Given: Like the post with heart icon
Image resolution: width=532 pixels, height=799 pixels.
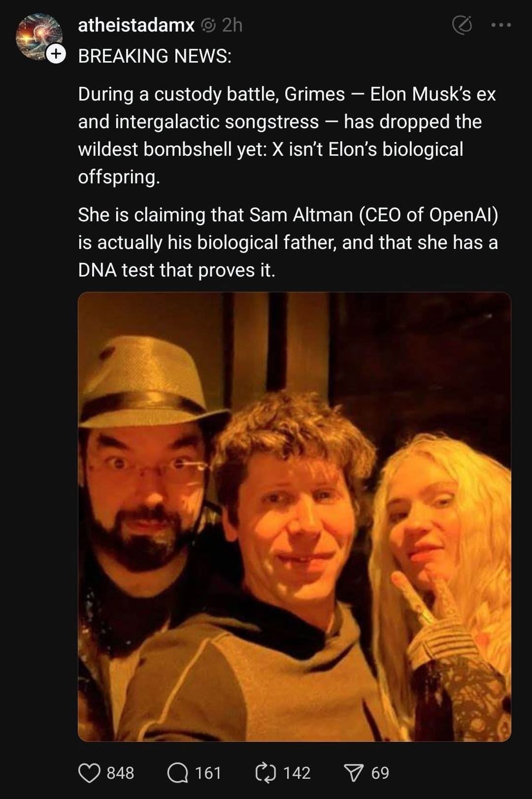Looking at the screenshot, I should pyautogui.click(x=89, y=772).
